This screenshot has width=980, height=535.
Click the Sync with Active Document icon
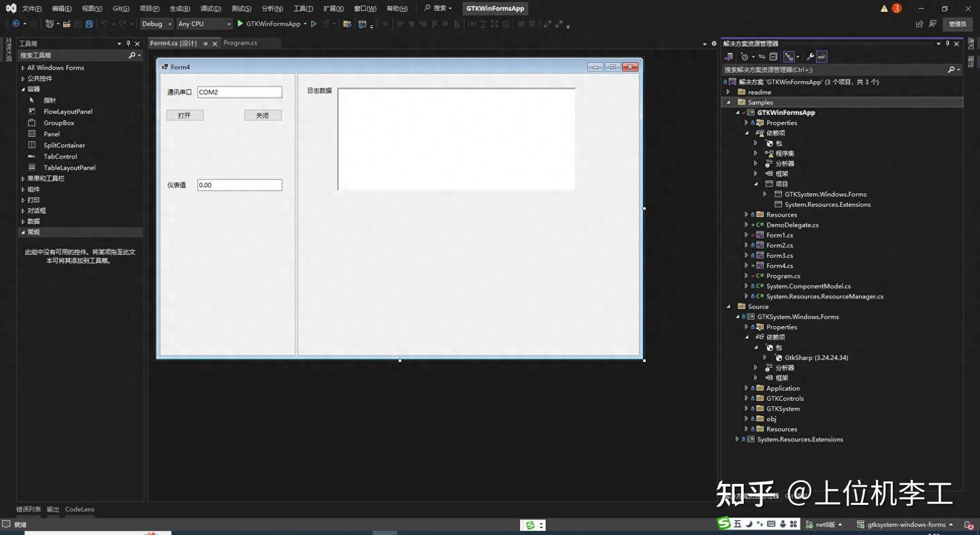click(x=762, y=56)
